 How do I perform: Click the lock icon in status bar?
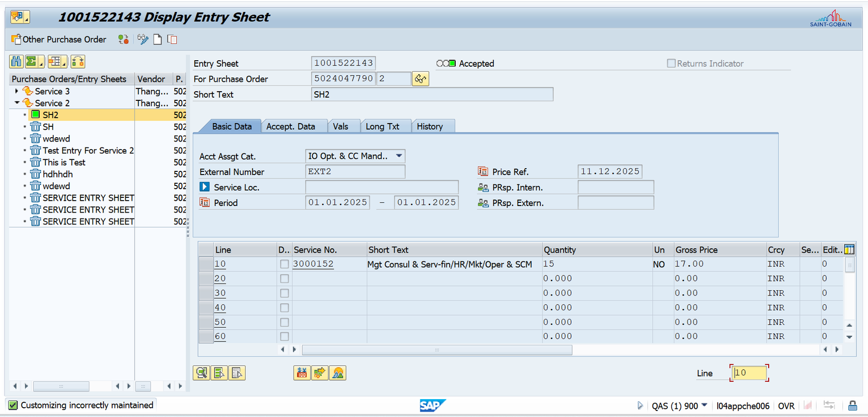pyautogui.click(x=852, y=406)
